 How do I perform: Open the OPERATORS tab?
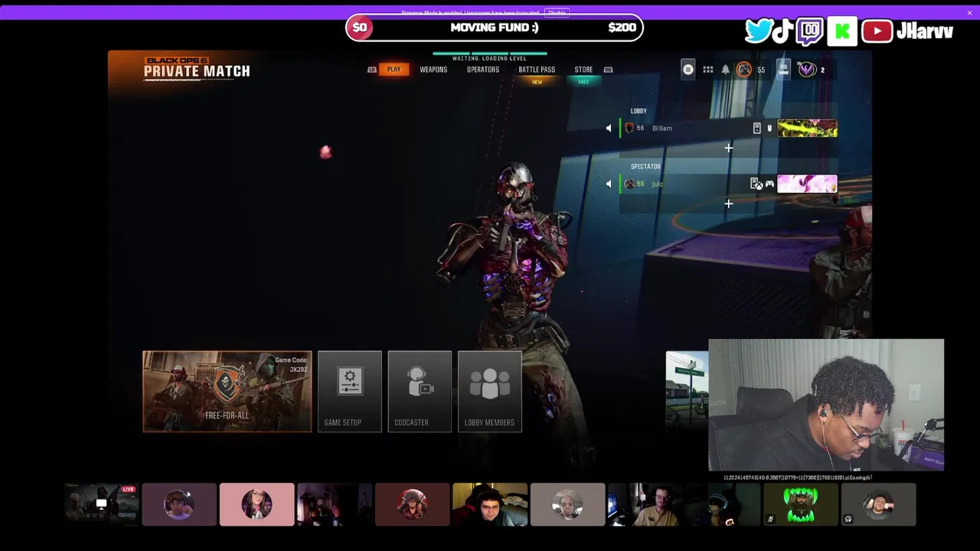483,70
